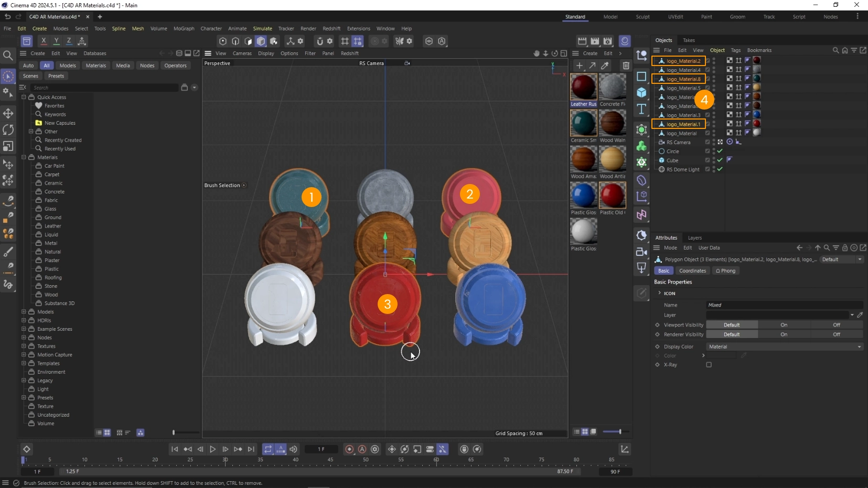Toggle the X-Ray checkbox

point(709,365)
